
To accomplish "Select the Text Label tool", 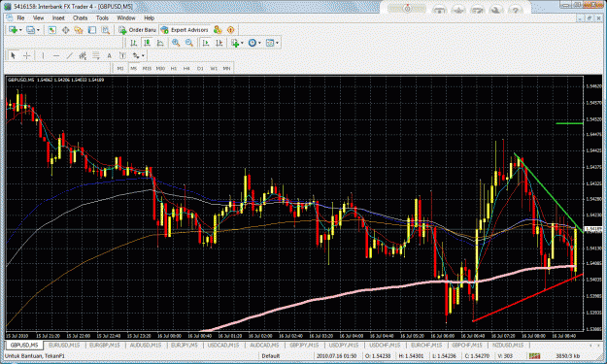I will pyautogui.click(x=122, y=56).
